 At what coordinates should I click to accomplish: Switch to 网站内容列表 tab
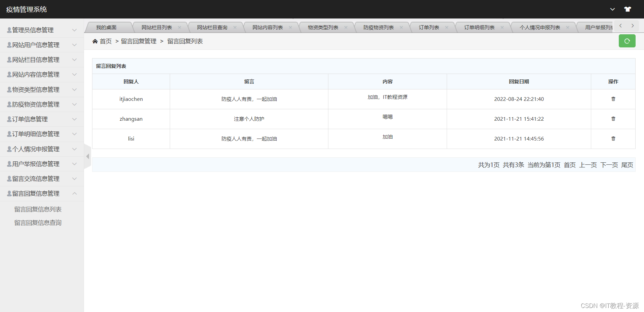click(x=268, y=28)
